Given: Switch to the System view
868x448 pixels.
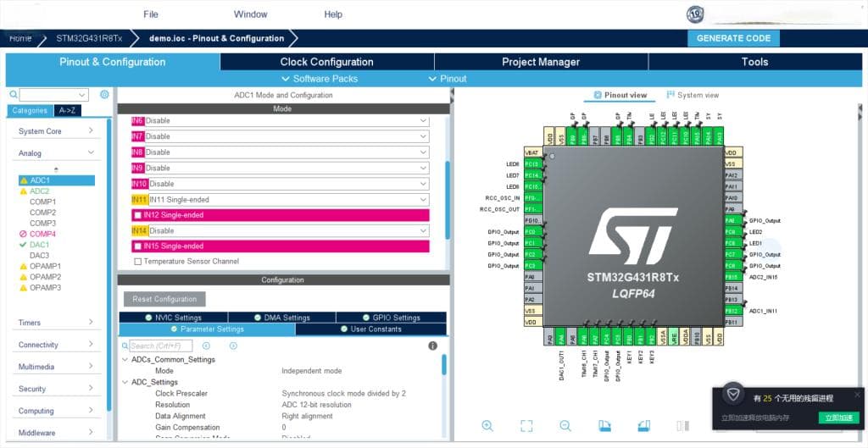Looking at the screenshot, I should point(693,95).
